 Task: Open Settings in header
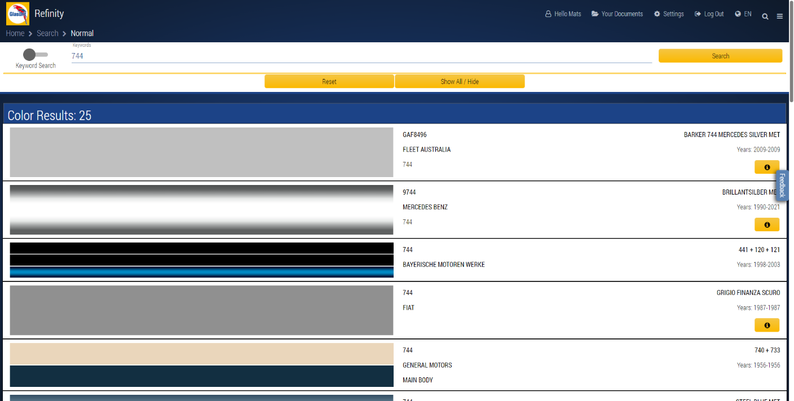point(669,14)
